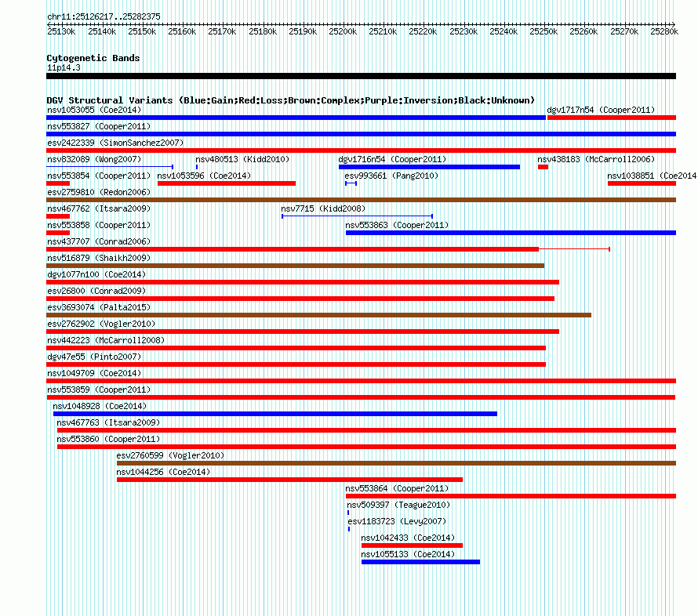Screen dimensions: 698x616
Task: Select nsv553863 (Cooper2011) blue gain bar
Action: pyautogui.click(x=511, y=233)
